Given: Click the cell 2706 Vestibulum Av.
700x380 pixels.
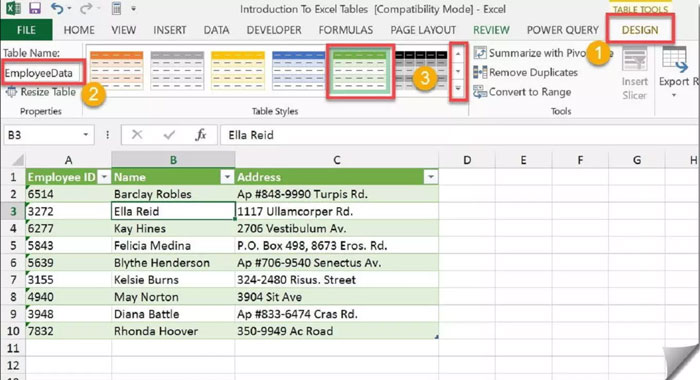Looking at the screenshot, I should [x=337, y=229].
